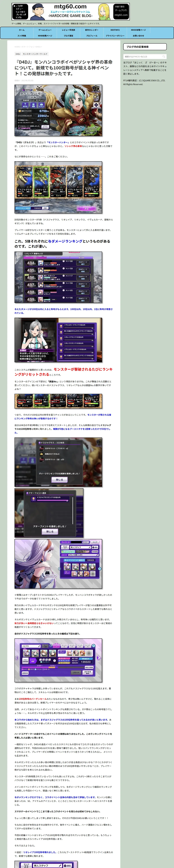Go to スト5特集 in the navigation
The width and height of the screenshot is (174, 868).
tap(22, 36)
